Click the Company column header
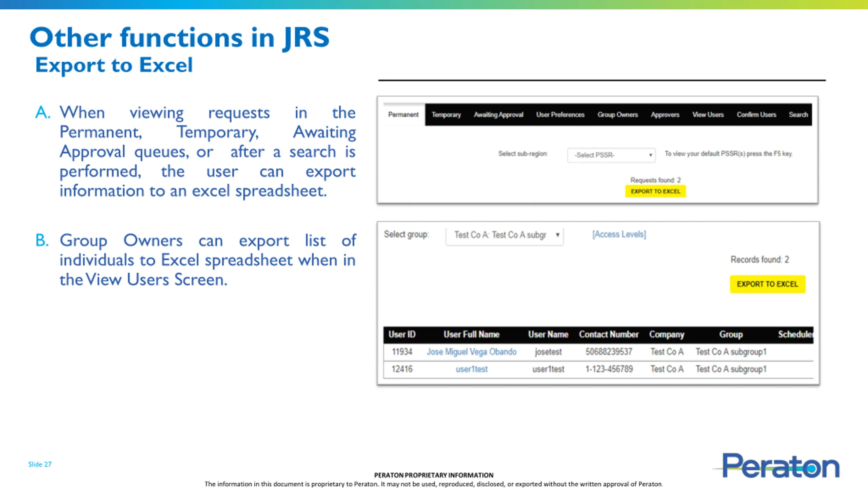 pos(667,334)
